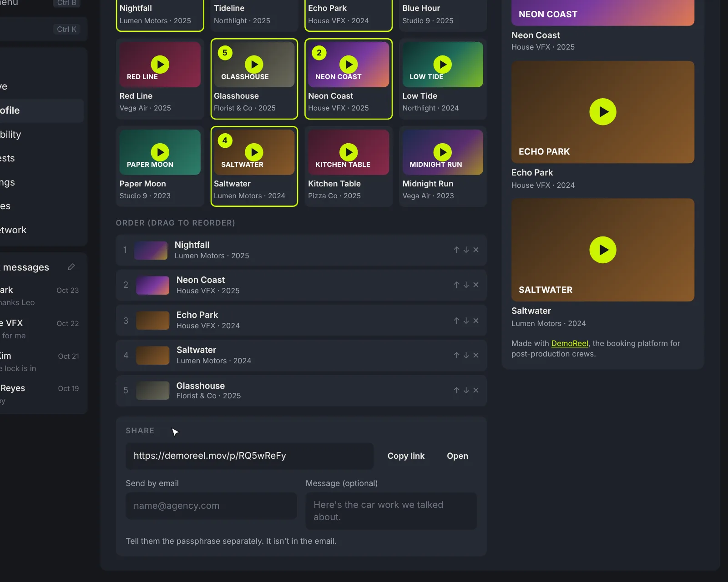Play the Midnight Run clip
The height and width of the screenshot is (582, 728).
click(443, 152)
